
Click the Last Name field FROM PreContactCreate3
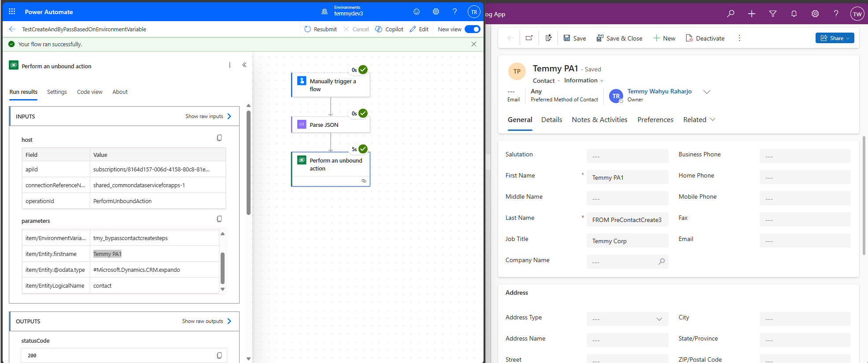tap(628, 220)
